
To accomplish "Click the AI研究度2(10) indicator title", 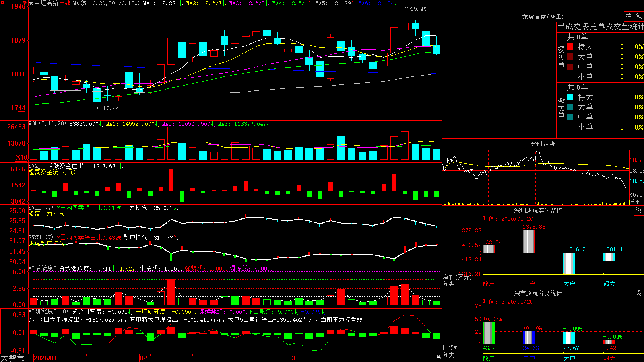I will click(48, 312).
